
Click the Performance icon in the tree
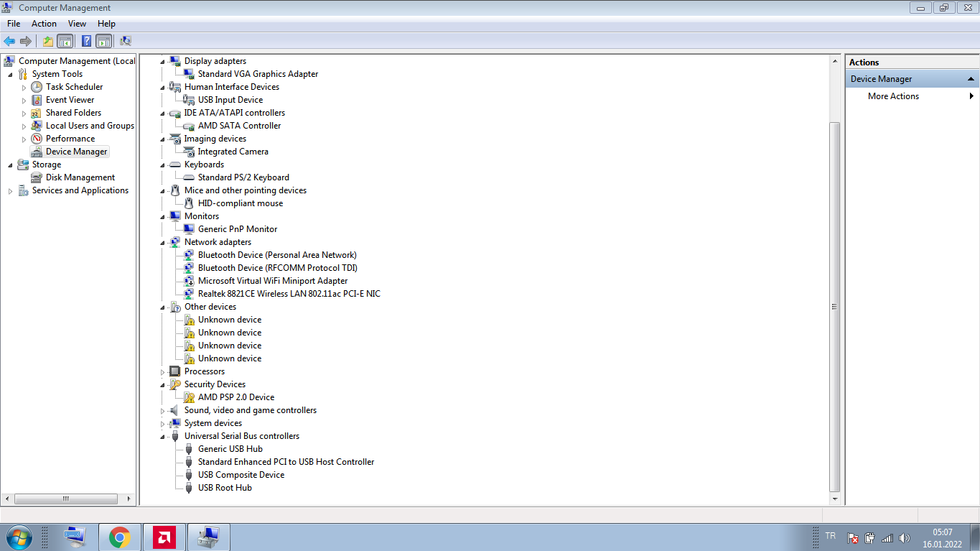tap(37, 139)
